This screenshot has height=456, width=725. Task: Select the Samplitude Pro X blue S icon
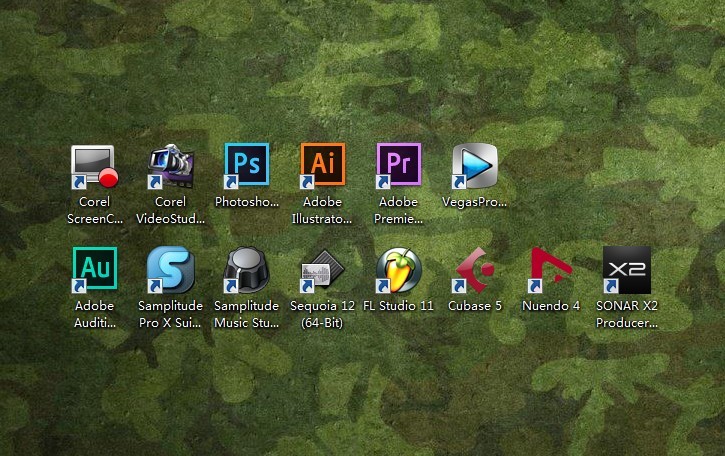coord(171,270)
